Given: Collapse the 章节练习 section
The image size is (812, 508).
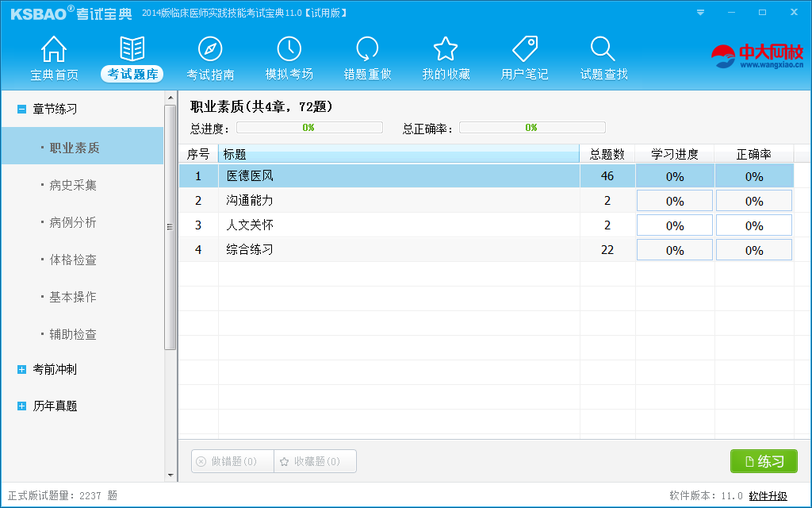Looking at the screenshot, I should [x=21, y=110].
